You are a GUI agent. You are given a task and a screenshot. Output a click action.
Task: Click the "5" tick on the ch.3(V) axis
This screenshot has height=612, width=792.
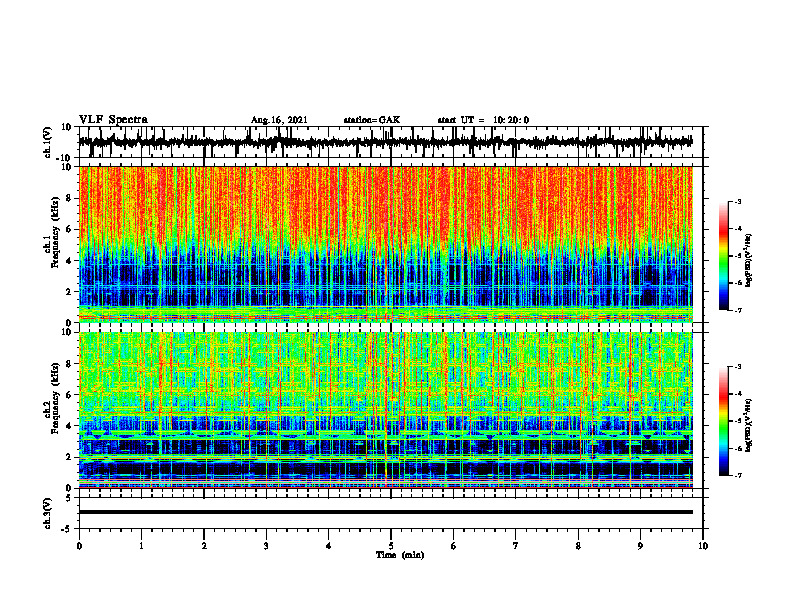69,498
